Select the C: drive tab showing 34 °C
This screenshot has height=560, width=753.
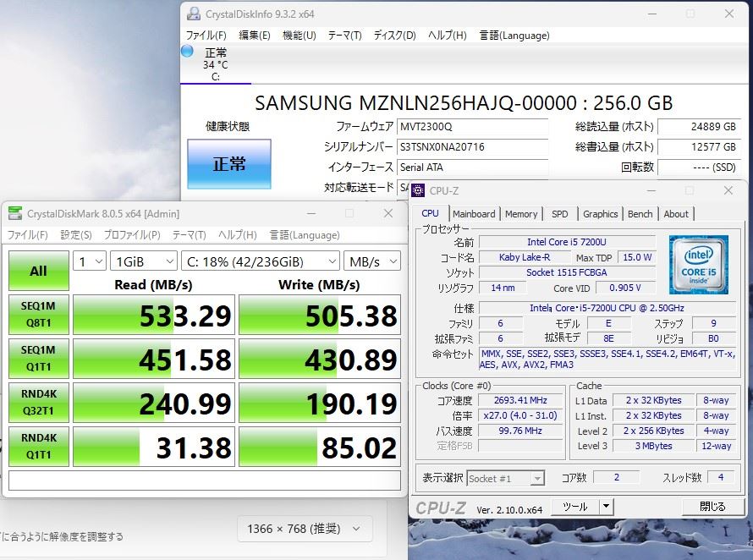point(216,64)
